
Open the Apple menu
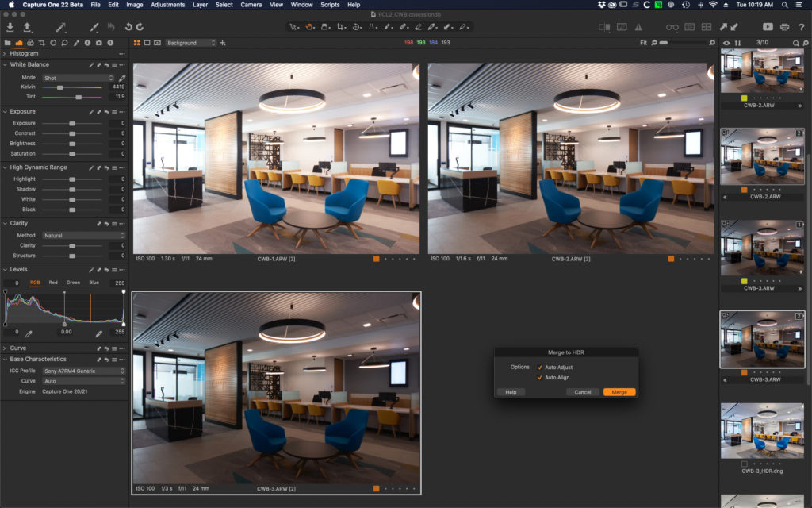point(11,5)
